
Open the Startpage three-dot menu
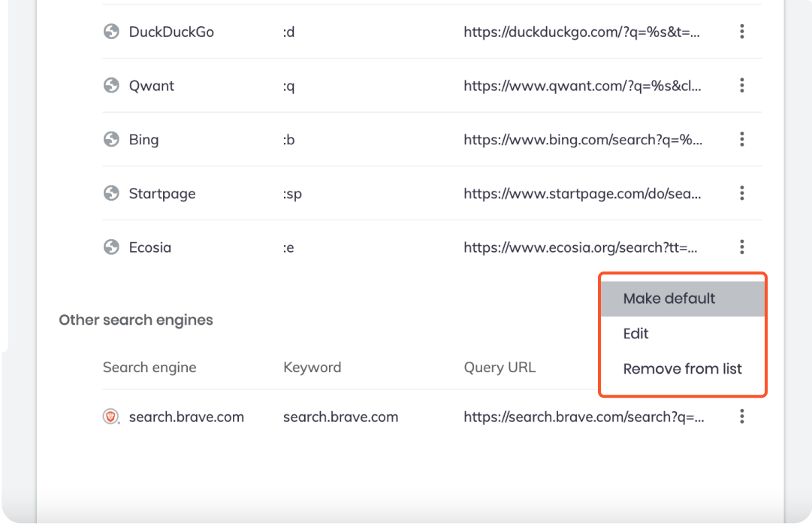[x=741, y=193]
